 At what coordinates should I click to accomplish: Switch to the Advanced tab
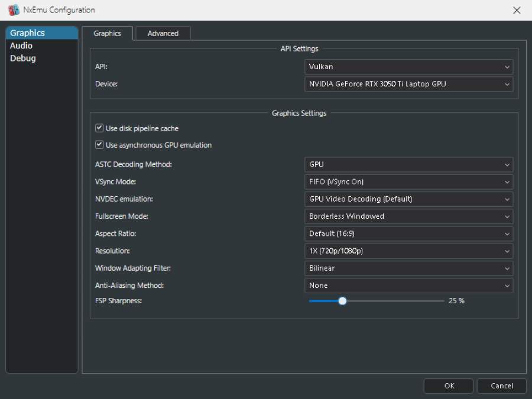[163, 33]
